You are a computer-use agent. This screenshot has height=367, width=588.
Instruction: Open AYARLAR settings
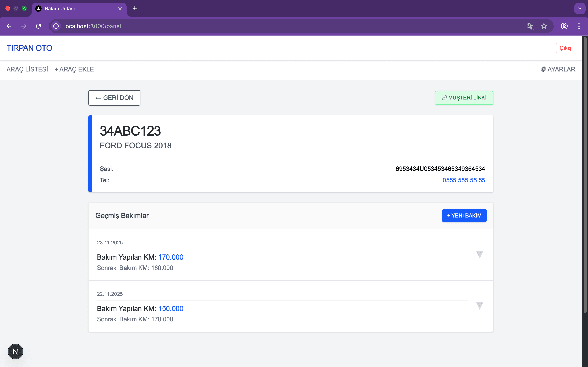(558, 69)
